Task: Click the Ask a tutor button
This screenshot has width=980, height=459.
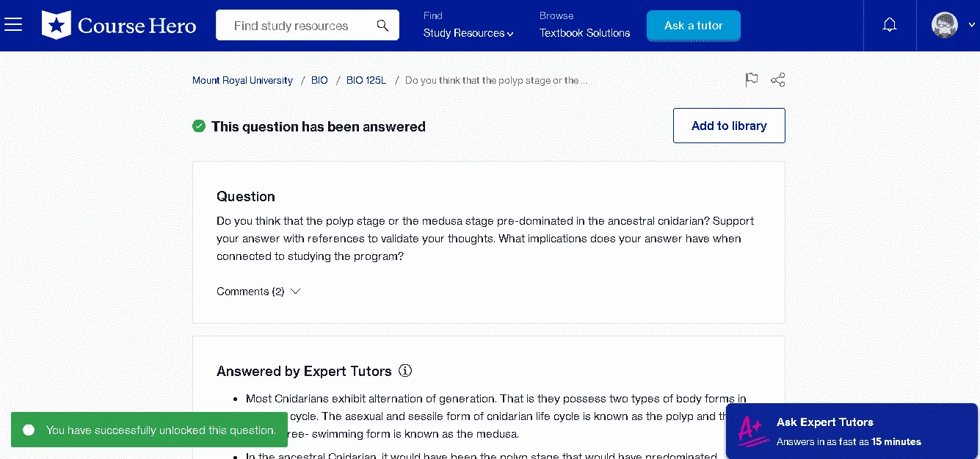Action: [x=694, y=26]
